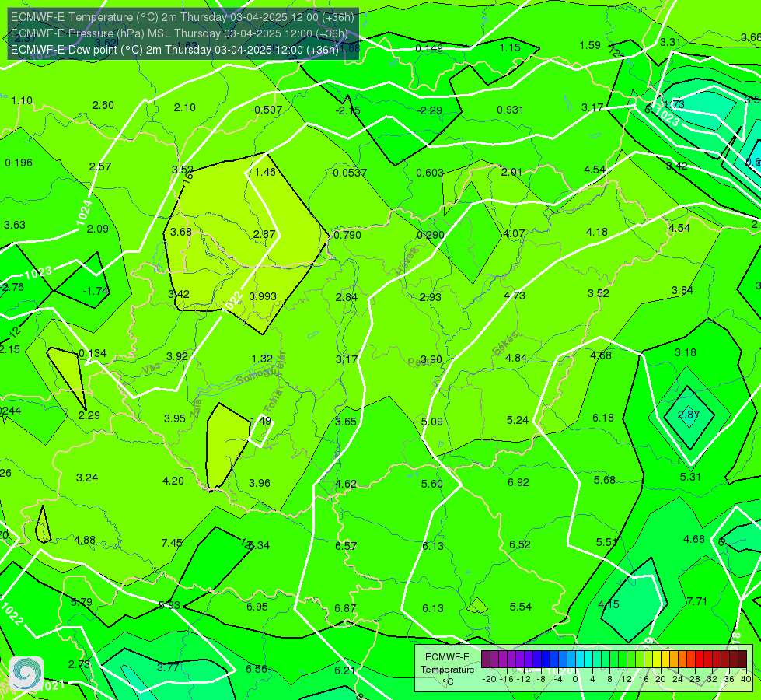Click the dew point value 1.46
The width and height of the screenshot is (761, 700).
[265, 172]
